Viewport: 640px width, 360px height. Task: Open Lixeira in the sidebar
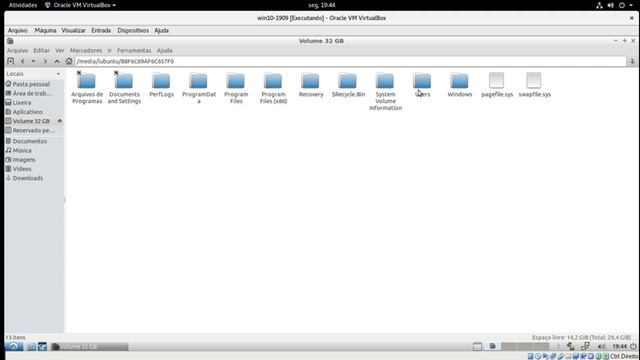22,102
